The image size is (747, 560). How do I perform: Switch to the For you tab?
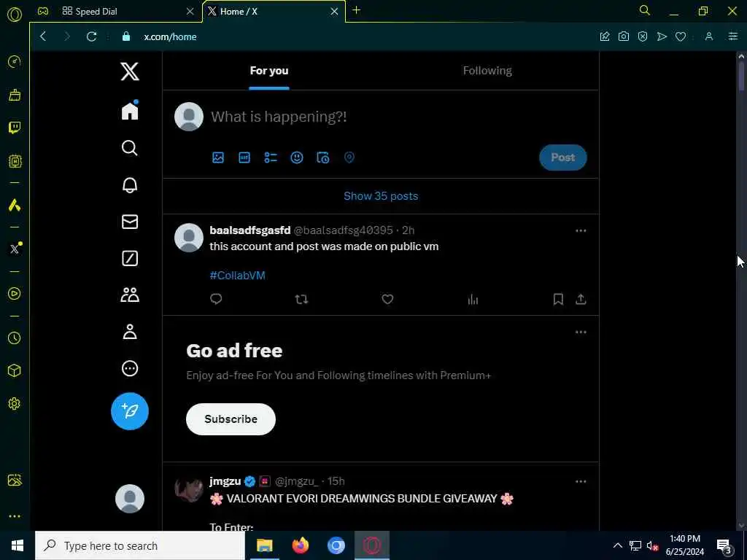coord(269,71)
